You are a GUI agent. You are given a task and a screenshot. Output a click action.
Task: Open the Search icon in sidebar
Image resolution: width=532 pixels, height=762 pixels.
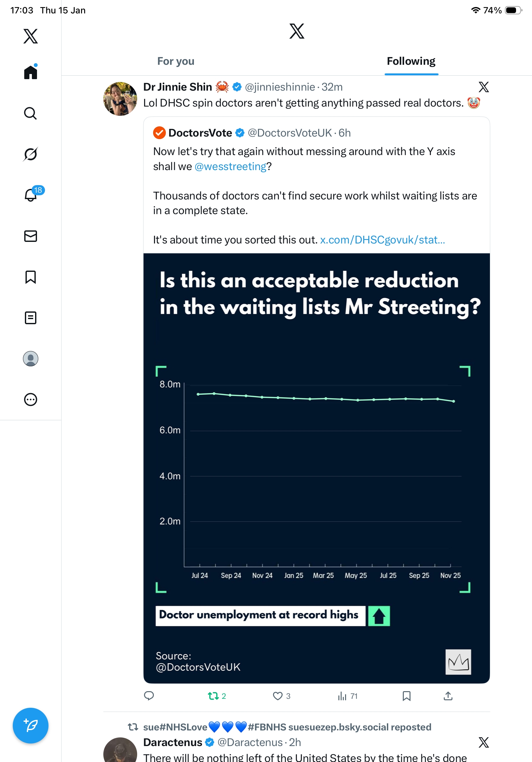(30, 114)
